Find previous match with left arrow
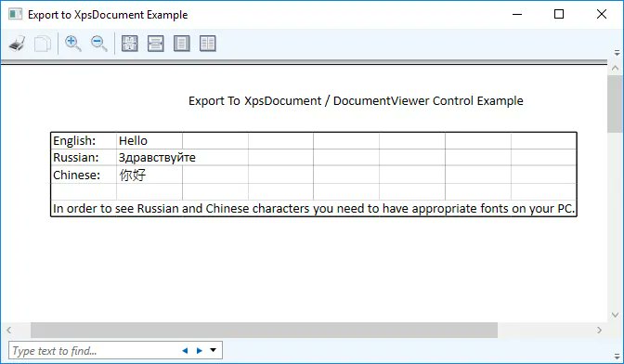The width and height of the screenshot is (624, 364). click(x=185, y=350)
